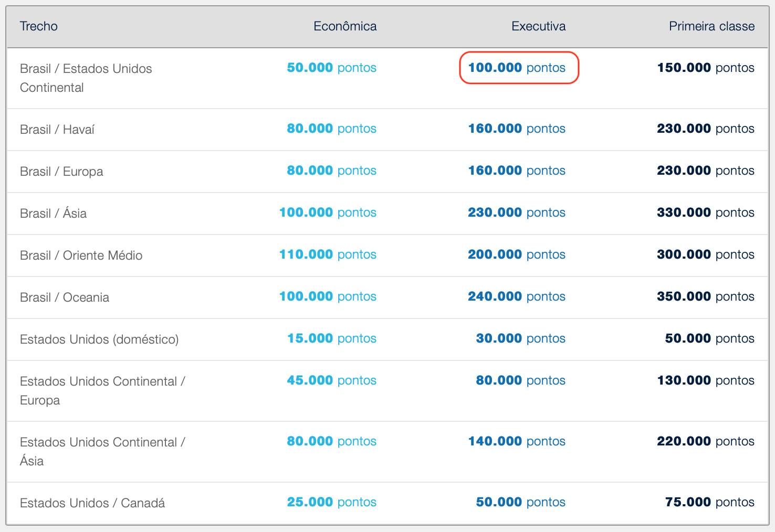Select the Brasil / Oriente Médio label

(81, 255)
